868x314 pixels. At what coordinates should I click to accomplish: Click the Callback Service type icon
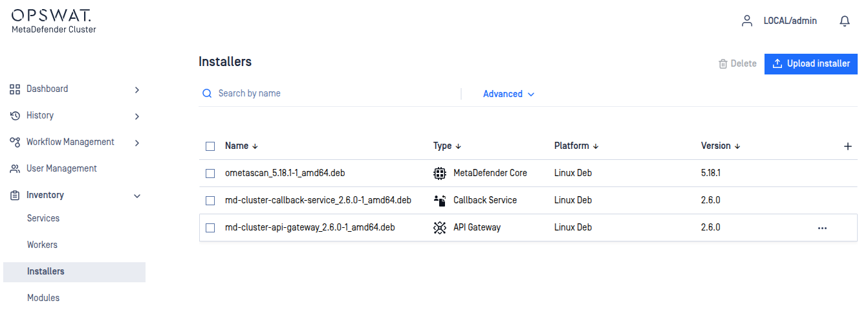440,201
